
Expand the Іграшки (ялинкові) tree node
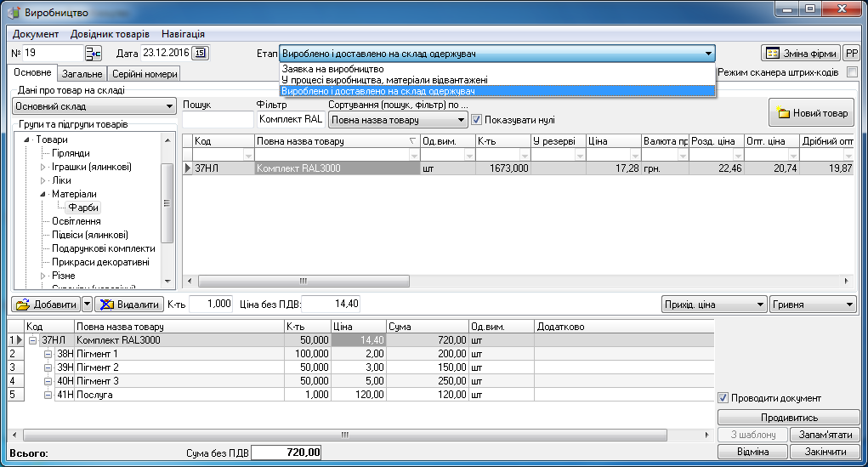44,168
